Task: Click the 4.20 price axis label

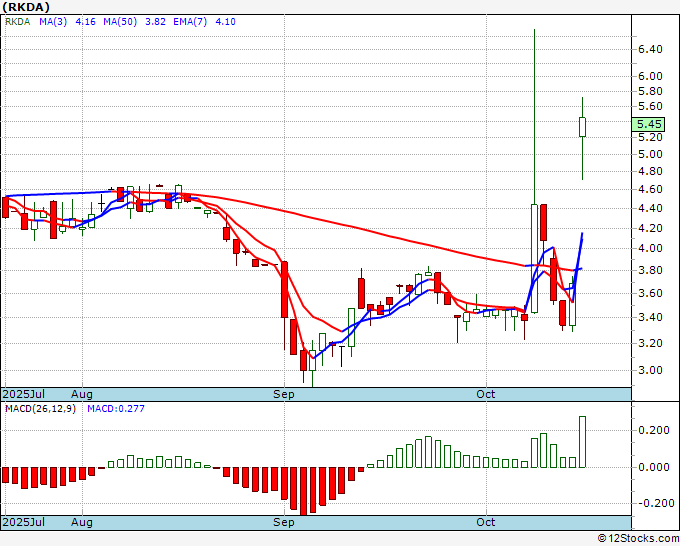Action: point(650,229)
